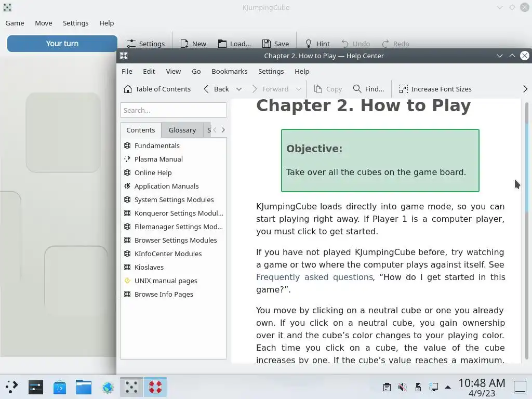Switch to the Contents tab
This screenshot has width=532, height=399.
tap(140, 130)
